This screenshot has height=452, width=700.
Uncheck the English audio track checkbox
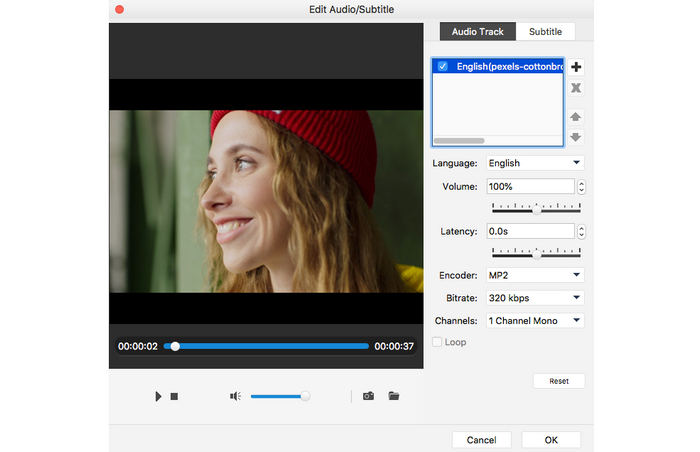pyautogui.click(x=442, y=67)
